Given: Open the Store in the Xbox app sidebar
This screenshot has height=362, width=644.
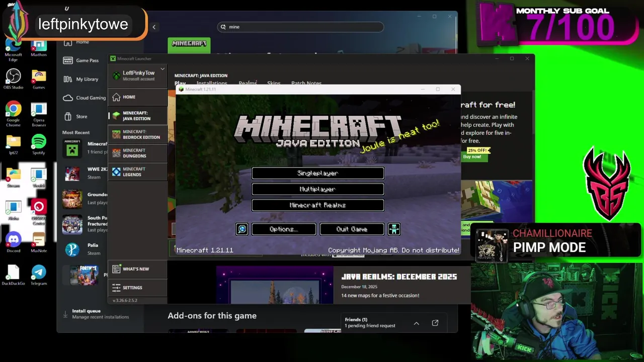Looking at the screenshot, I should 75,116.
